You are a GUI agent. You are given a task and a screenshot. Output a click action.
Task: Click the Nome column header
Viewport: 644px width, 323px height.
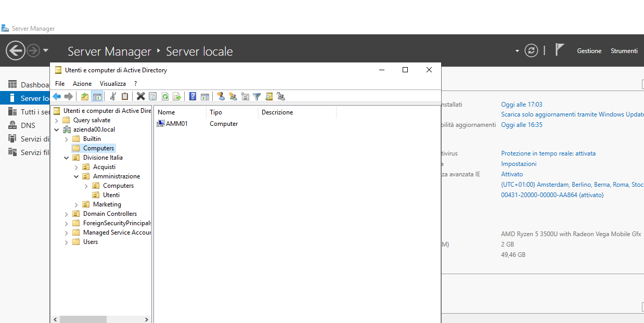point(180,112)
